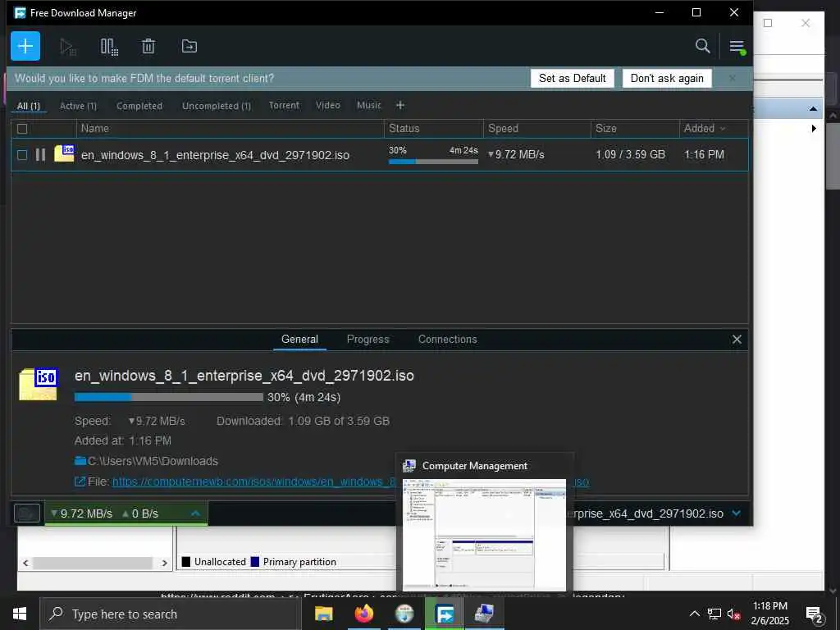The image size is (840, 630).
Task: Click the taskbar search box
Action: (x=170, y=614)
